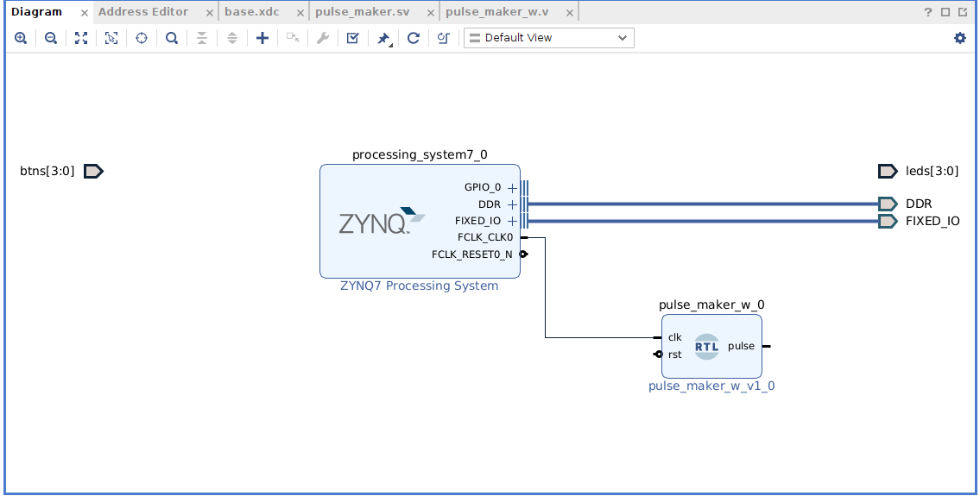
Task: Click the Zoom Out toolbar icon
Action: coord(51,38)
